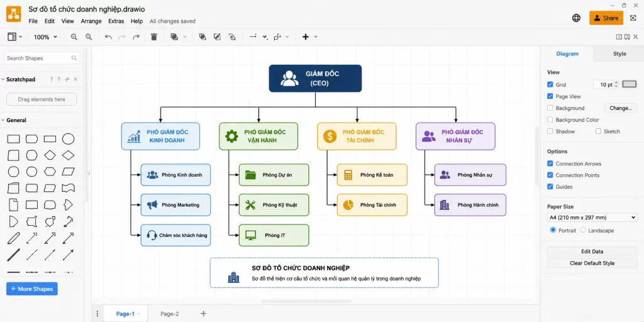Click the dollar icon in Tài Chính box

(330, 136)
